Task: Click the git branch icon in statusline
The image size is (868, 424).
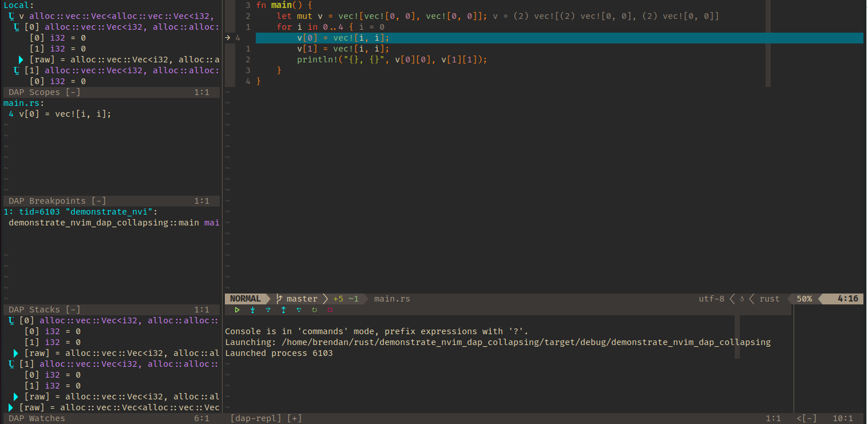Action: [x=279, y=298]
